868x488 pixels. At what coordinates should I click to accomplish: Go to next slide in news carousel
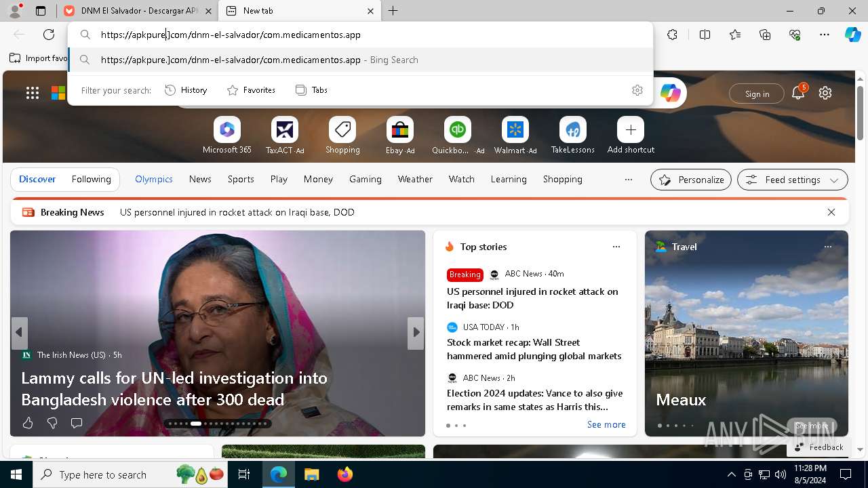pos(416,333)
